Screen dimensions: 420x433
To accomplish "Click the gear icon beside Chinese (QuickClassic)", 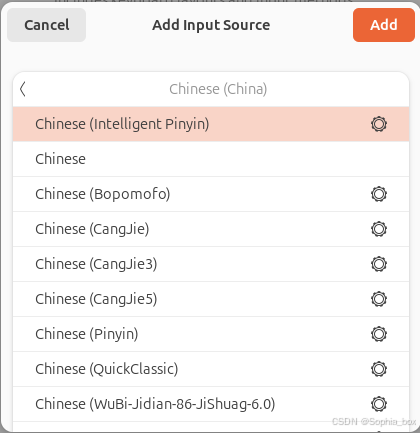I will pos(379,369).
